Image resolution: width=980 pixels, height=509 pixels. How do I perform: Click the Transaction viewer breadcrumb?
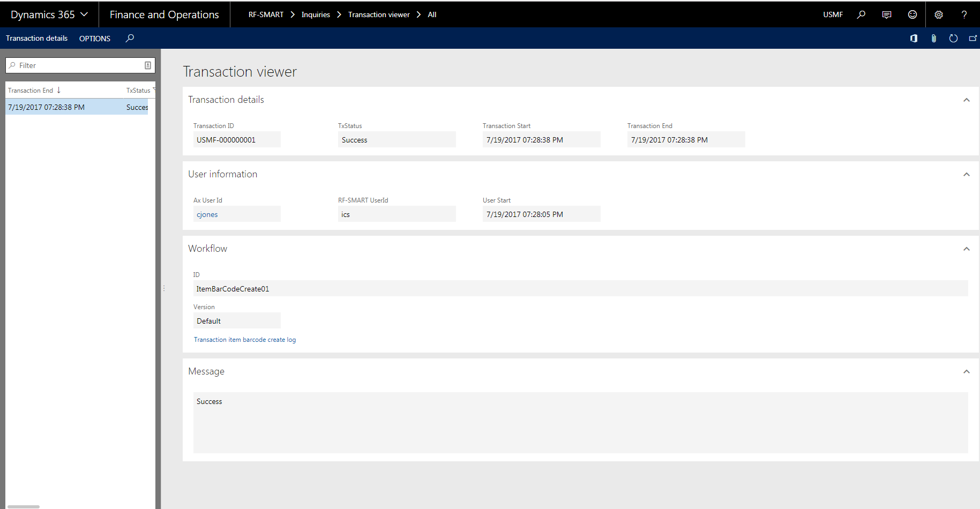(379, 14)
